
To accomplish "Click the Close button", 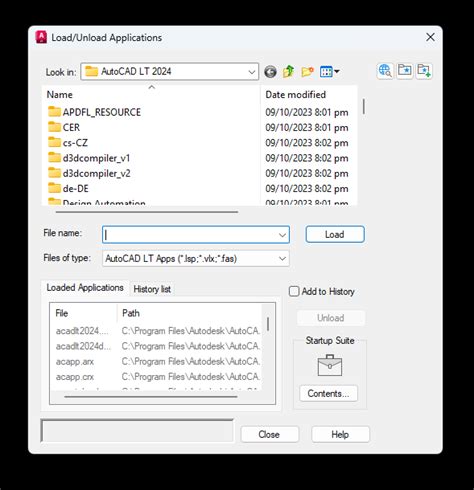I will click(x=269, y=435).
